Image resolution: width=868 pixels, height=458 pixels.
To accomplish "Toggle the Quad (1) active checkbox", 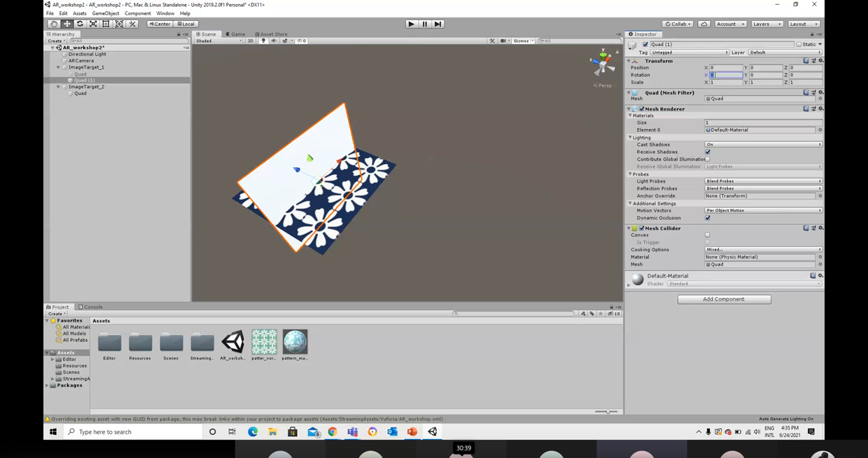I will pos(645,44).
